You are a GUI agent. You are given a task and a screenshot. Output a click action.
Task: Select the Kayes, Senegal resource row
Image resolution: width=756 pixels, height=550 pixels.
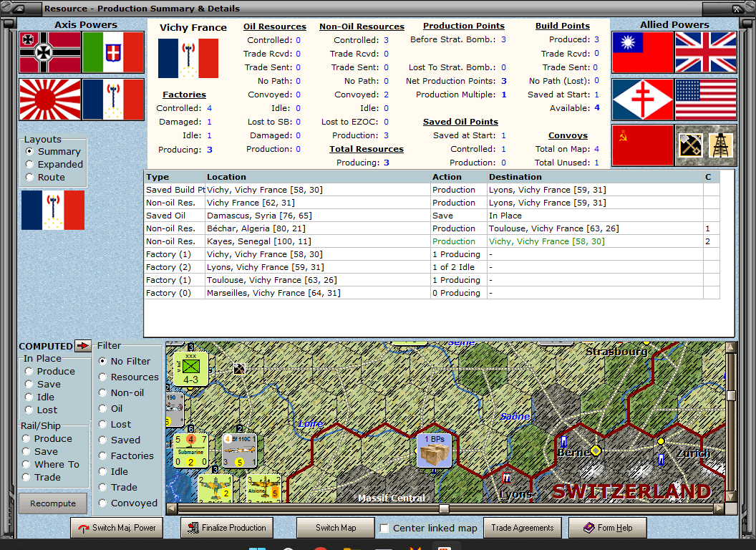[432, 241]
